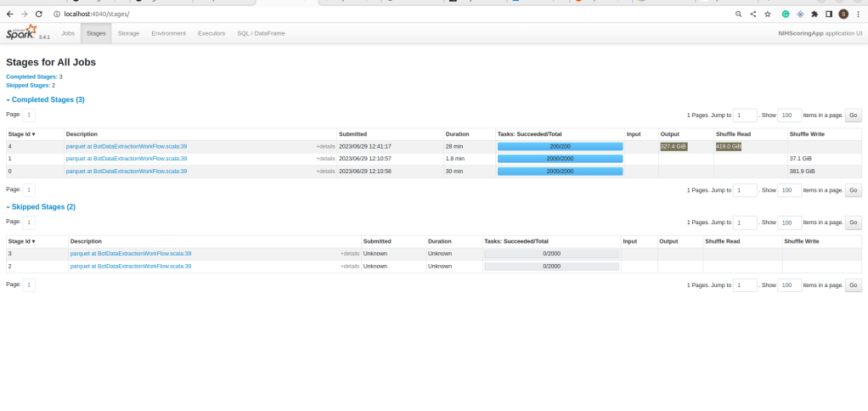Expand +details for completed stage 4

[325, 147]
